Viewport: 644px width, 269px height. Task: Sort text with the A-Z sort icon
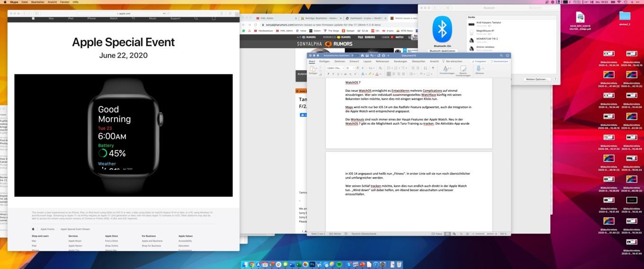[425, 68]
